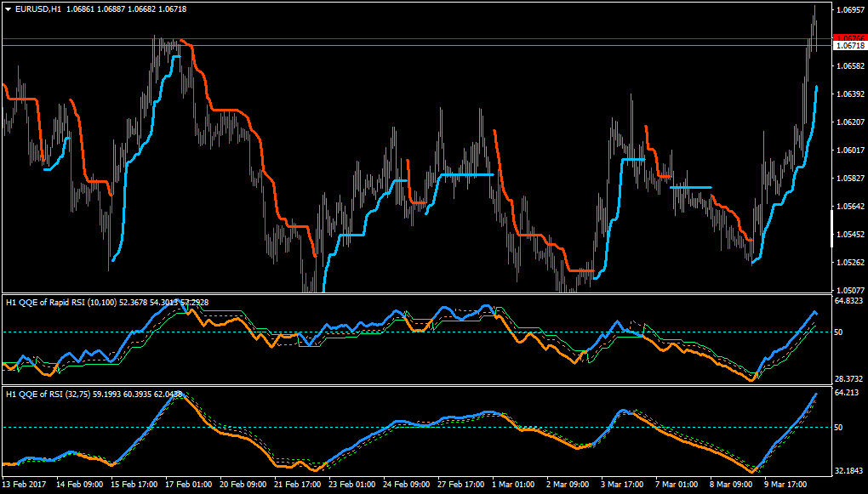
Task: Click the 1.06582 price axis label
Action: [x=851, y=65]
